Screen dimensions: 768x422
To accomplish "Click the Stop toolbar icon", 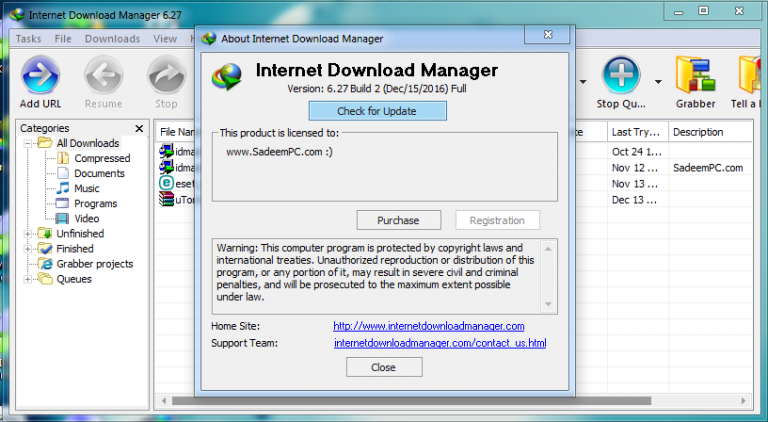I will click(x=167, y=75).
